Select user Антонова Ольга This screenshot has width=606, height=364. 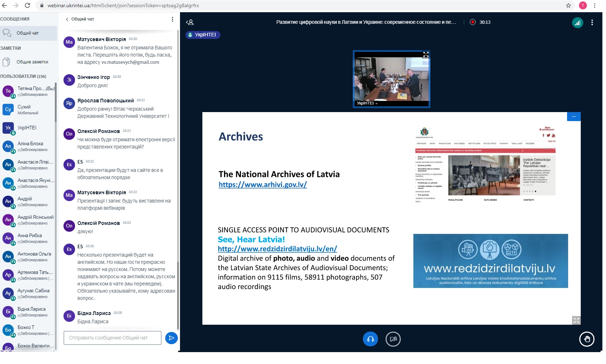[27, 257]
